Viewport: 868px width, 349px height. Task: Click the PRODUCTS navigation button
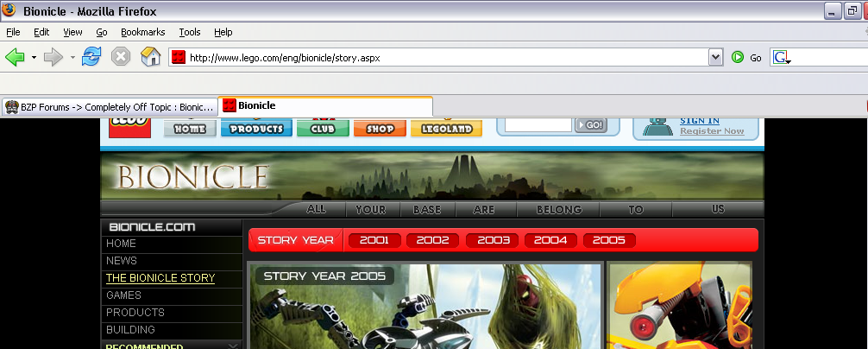click(256, 128)
